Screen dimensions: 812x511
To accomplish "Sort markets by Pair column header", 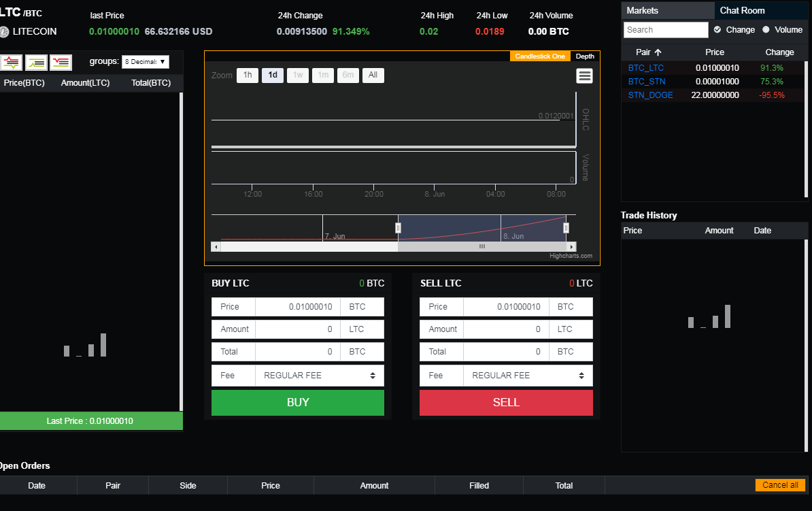I will coord(643,52).
